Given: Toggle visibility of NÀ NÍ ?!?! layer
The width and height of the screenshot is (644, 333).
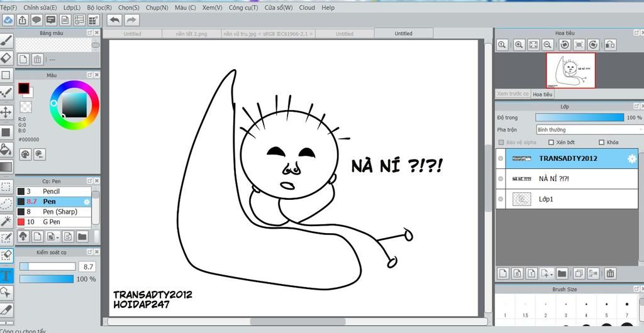Looking at the screenshot, I should pyautogui.click(x=501, y=179).
